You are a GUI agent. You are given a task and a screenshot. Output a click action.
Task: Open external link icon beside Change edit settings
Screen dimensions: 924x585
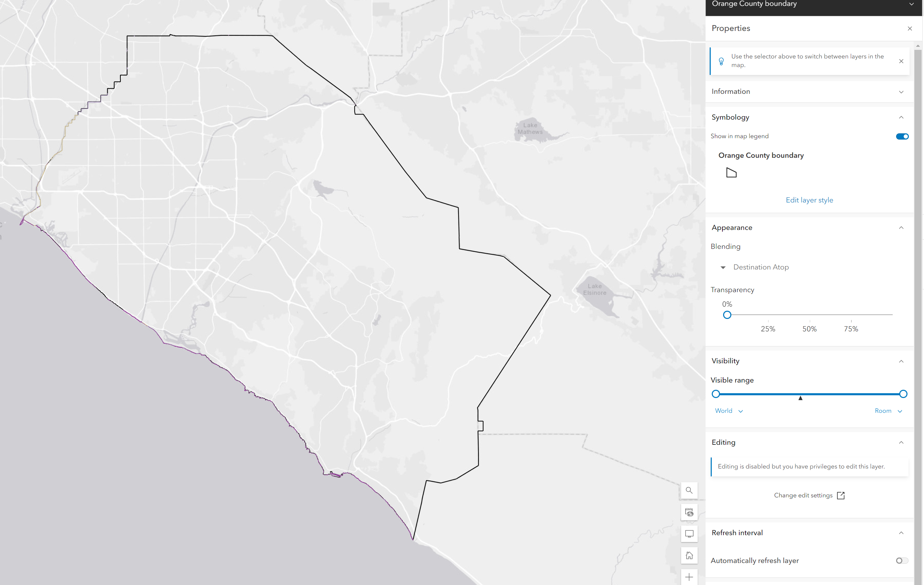841,495
